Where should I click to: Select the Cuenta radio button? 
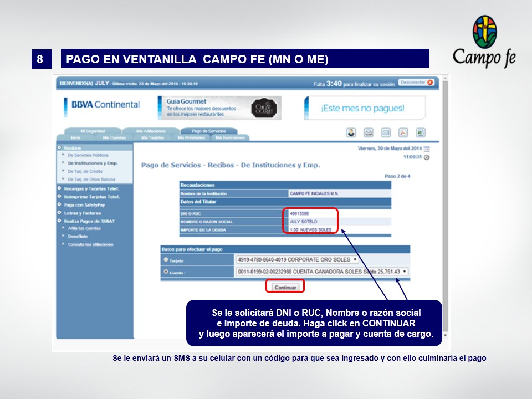point(166,272)
